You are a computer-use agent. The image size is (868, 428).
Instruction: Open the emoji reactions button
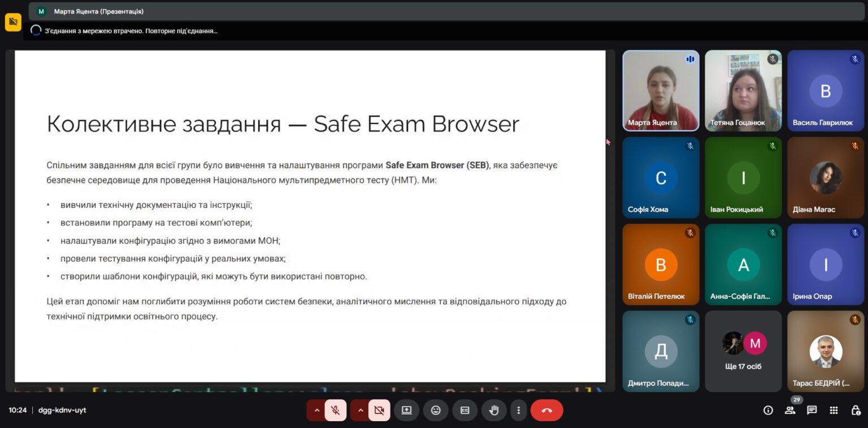pyautogui.click(x=436, y=410)
